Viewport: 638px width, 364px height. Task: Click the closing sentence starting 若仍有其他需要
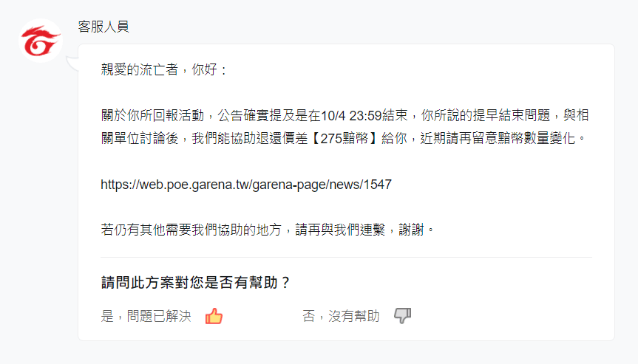(268, 230)
